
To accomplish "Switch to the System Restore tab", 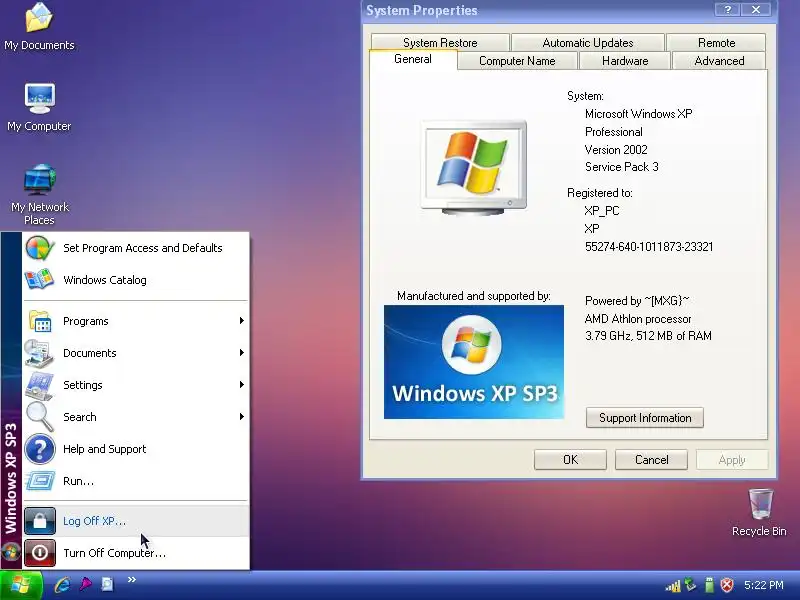I will pos(440,43).
